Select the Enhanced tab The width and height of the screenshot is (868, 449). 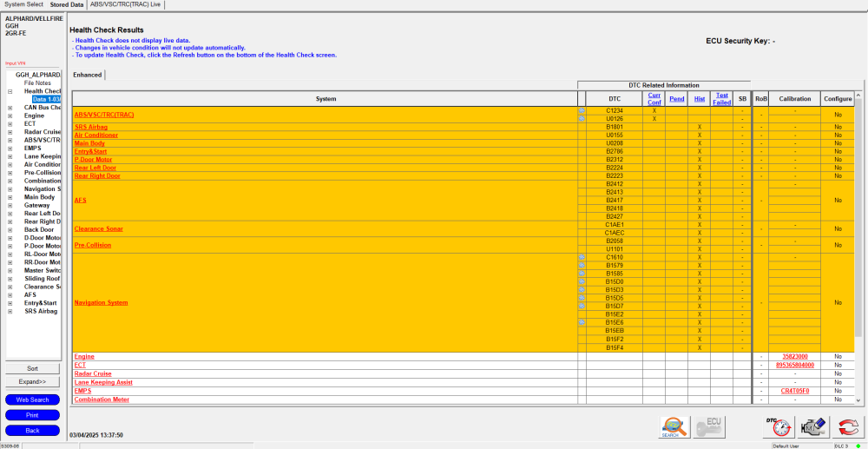click(x=88, y=75)
